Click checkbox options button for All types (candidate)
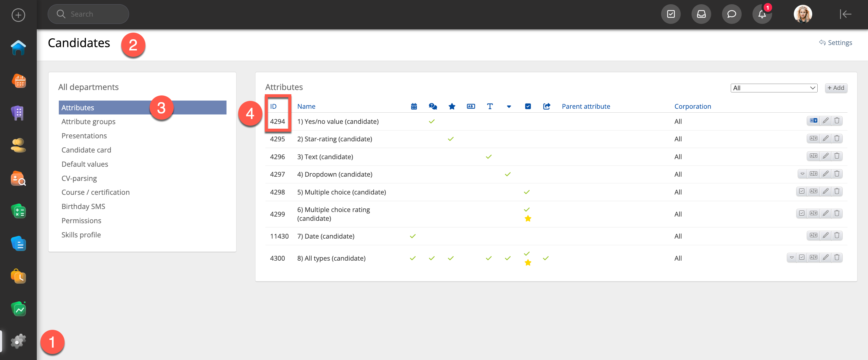 coord(802,257)
